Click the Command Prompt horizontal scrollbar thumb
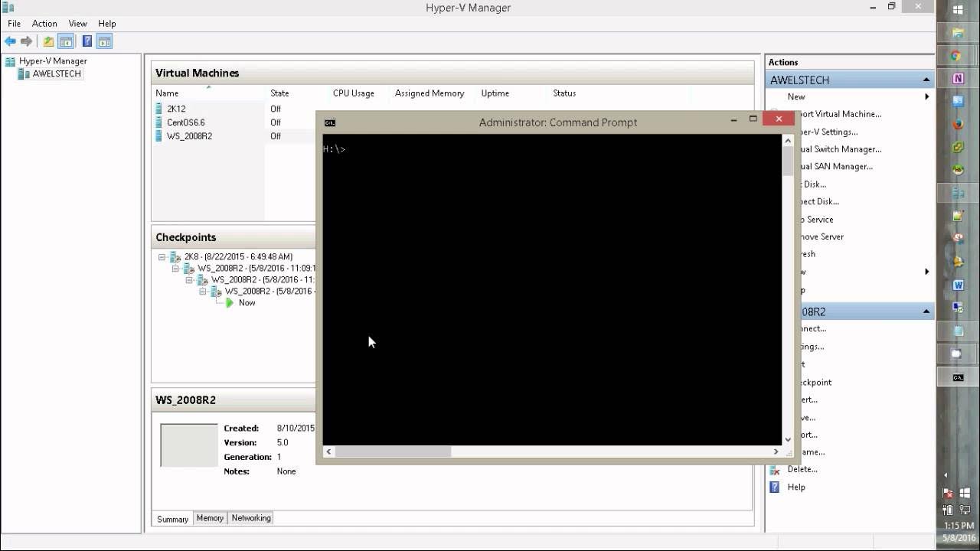 (x=393, y=452)
